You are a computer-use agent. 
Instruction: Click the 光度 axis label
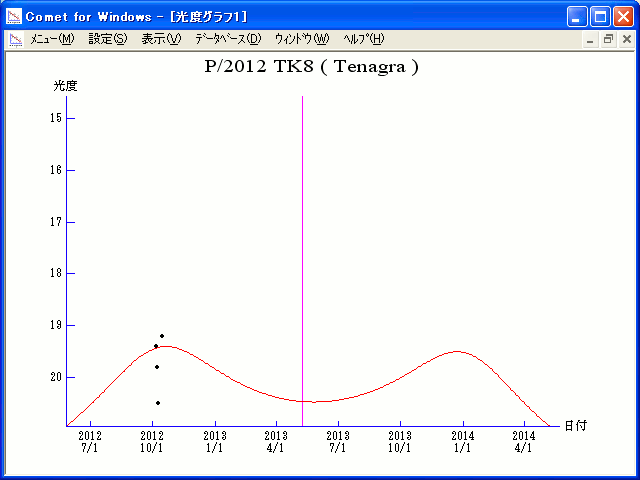point(65,86)
